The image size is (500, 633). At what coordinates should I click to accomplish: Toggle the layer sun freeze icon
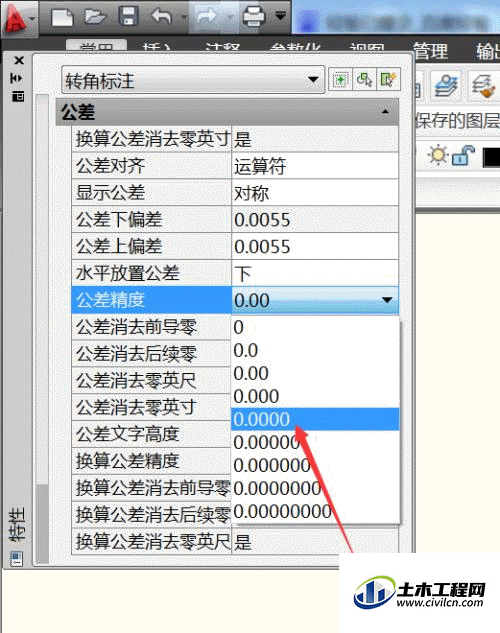[x=438, y=155]
